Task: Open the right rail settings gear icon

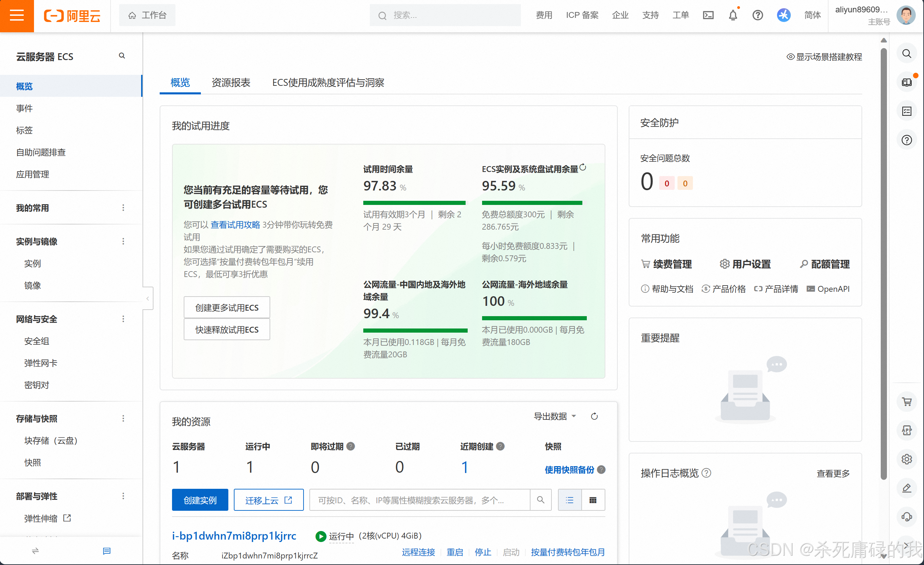Action: tap(906, 459)
